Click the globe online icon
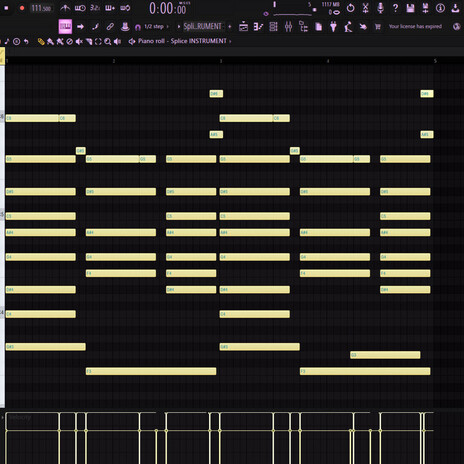Viewport: 464px width, 464px height. (457, 27)
